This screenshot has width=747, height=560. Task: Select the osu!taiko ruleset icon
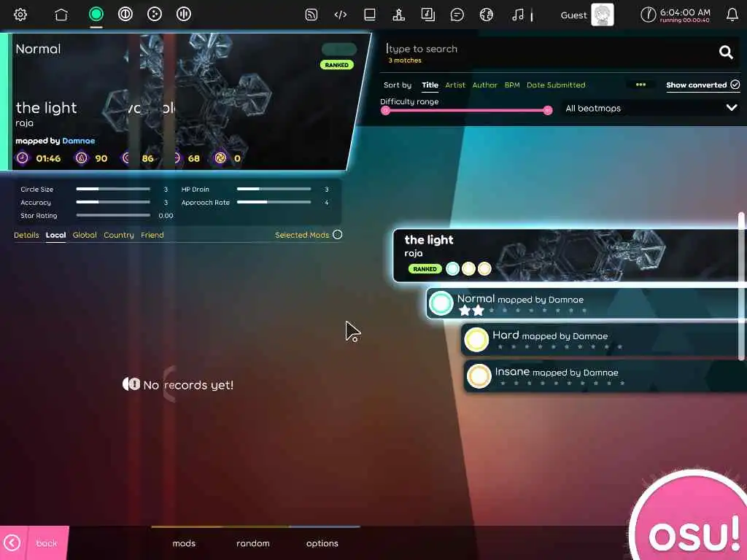click(125, 14)
